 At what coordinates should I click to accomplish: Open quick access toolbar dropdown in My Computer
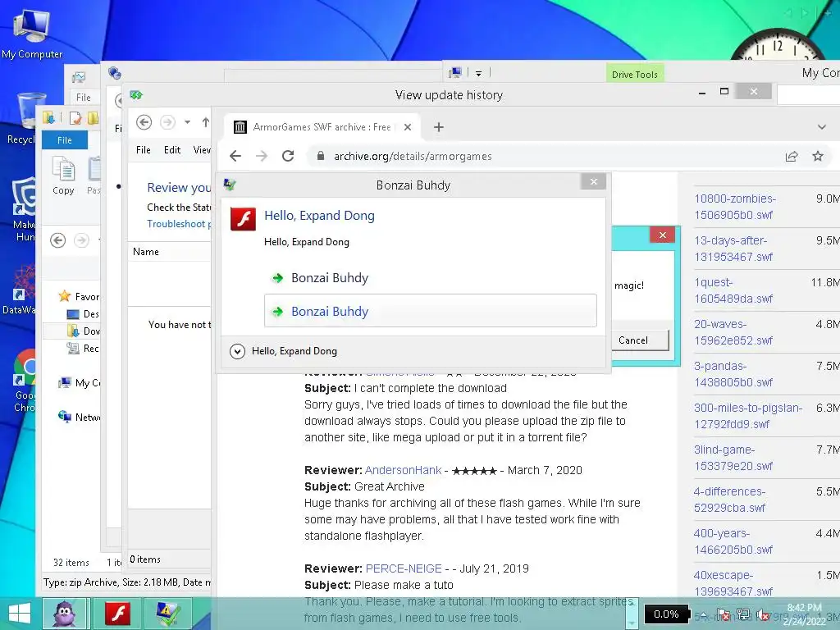point(478,73)
